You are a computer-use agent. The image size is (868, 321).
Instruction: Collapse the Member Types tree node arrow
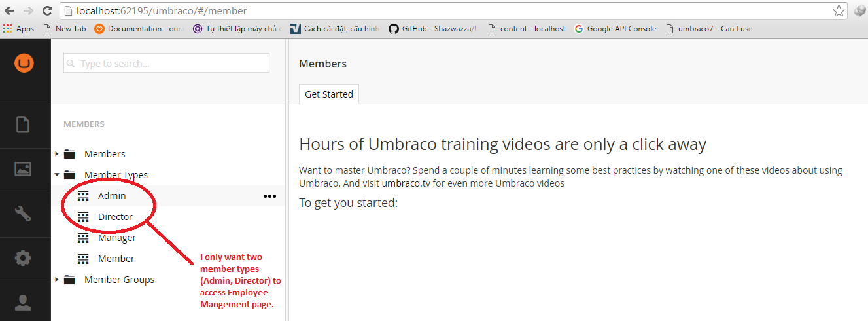tap(57, 175)
